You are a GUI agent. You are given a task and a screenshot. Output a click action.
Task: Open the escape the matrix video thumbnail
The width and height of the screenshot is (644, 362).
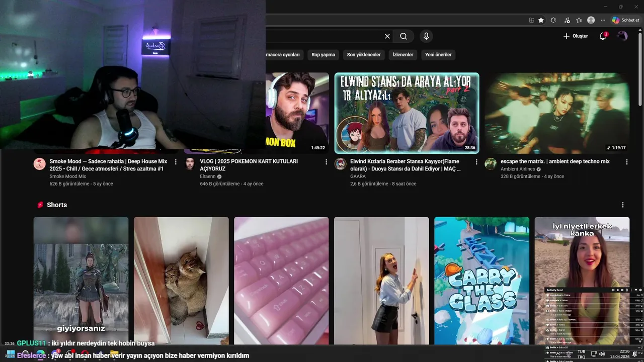coord(557,113)
